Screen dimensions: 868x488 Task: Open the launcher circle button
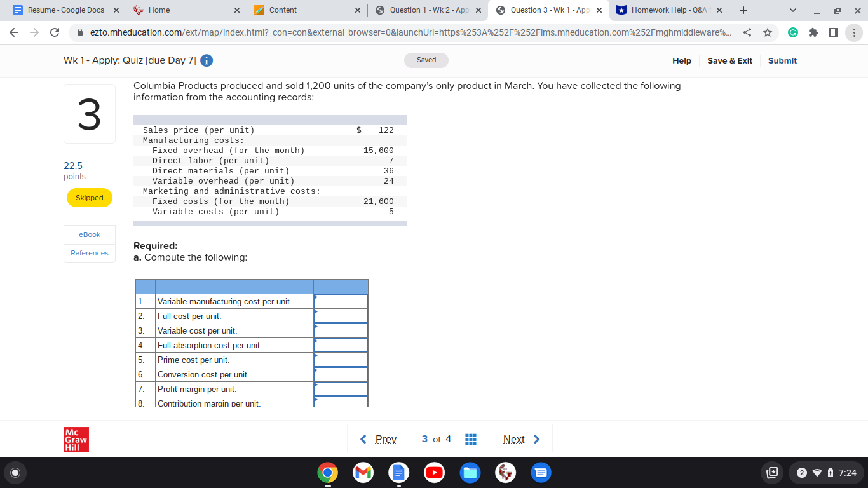pos(15,473)
